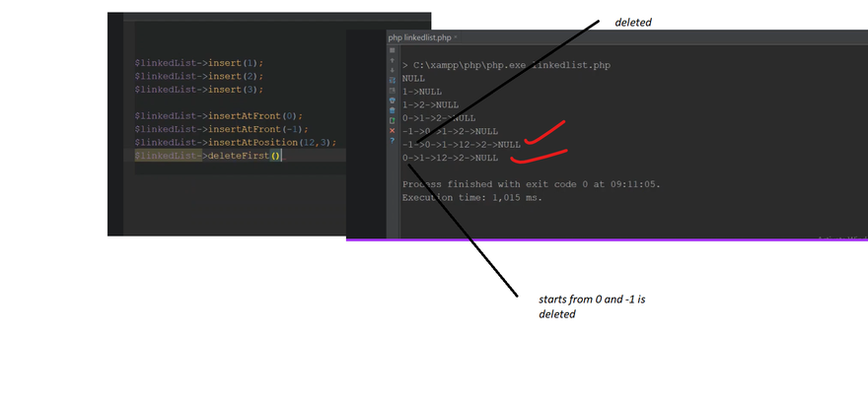Click the green-edged icon above the red X
This screenshot has height=403, width=868.
click(x=393, y=120)
